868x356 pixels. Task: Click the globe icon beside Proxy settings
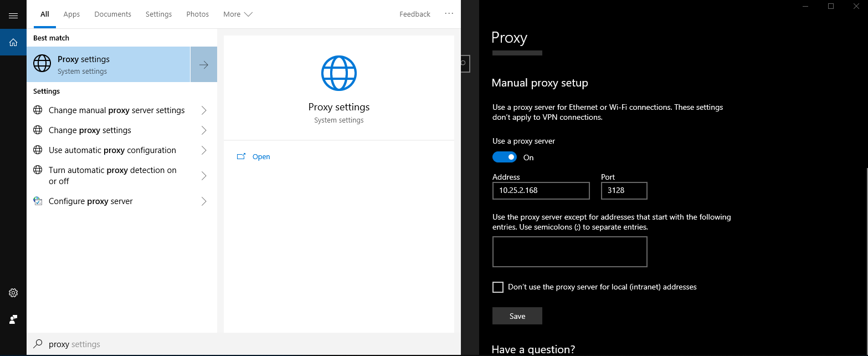[42, 64]
